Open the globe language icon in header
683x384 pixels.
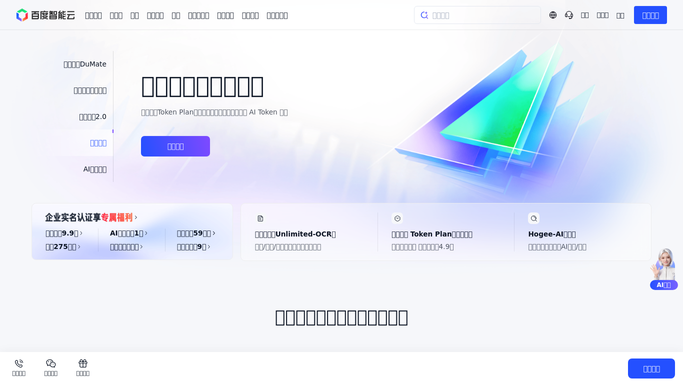553,15
